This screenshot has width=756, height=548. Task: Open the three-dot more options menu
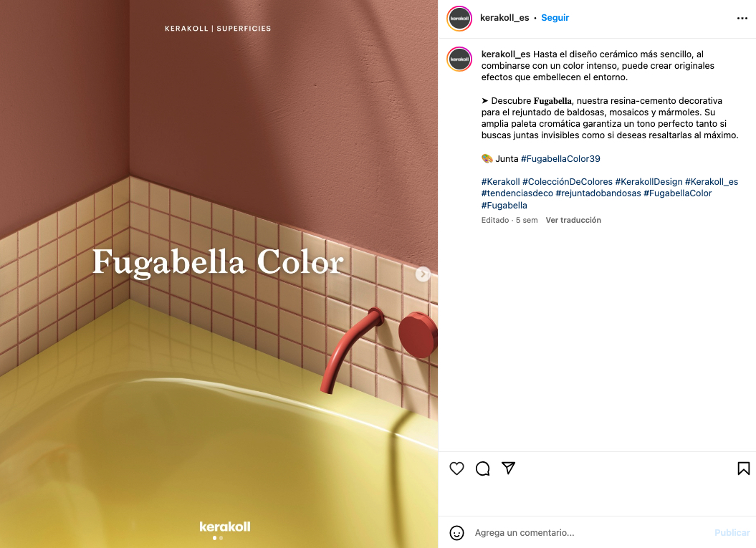click(x=742, y=19)
